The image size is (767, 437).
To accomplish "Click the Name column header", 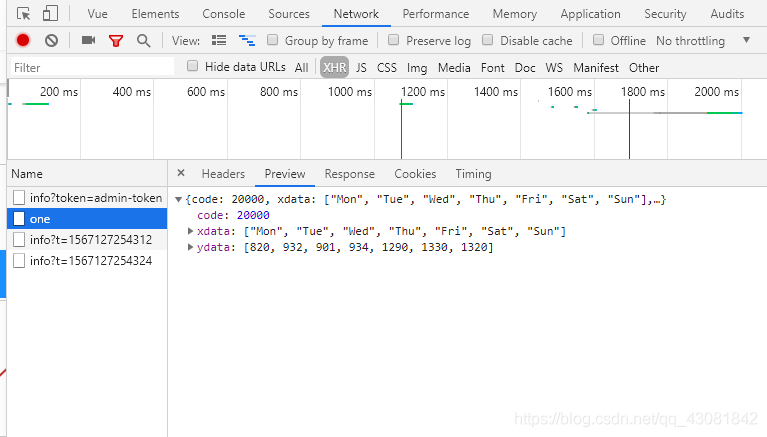I will tap(87, 174).
